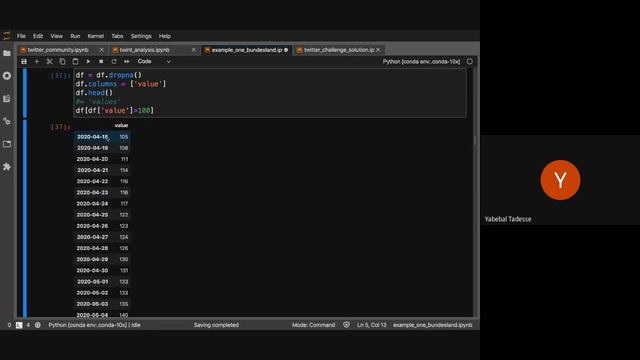Insert a new cell below with plus icon
Viewport: 640px width, 360px height.
coord(37,62)
